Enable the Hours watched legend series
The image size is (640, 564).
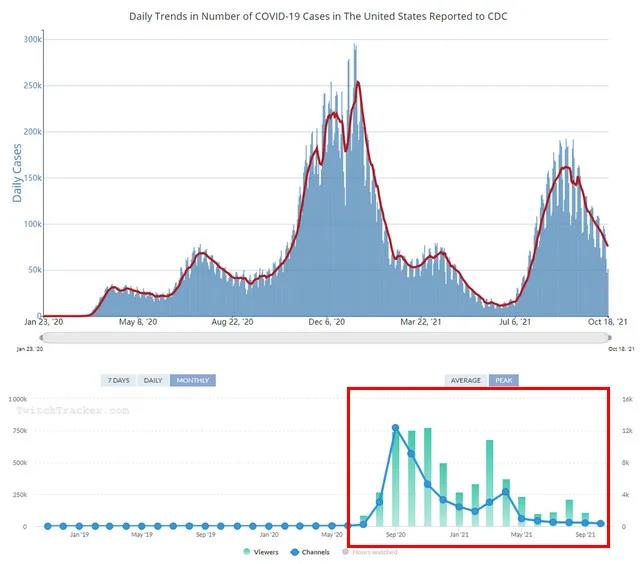tap(370, 551)
